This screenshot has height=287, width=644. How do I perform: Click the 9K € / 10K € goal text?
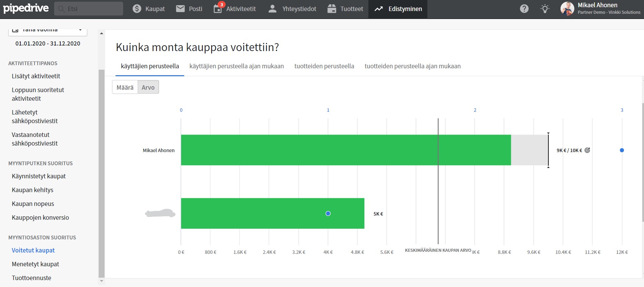coord(569,150)
